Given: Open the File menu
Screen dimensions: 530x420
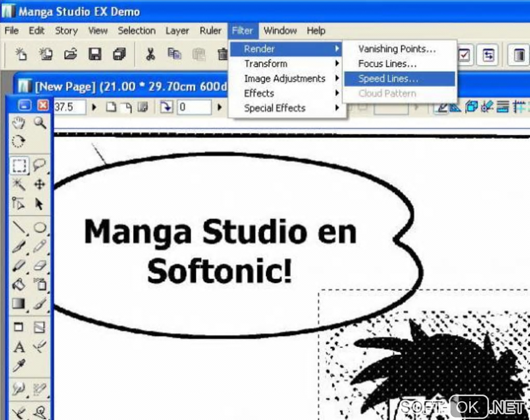Looking at the screenshot, I should 11,31.
